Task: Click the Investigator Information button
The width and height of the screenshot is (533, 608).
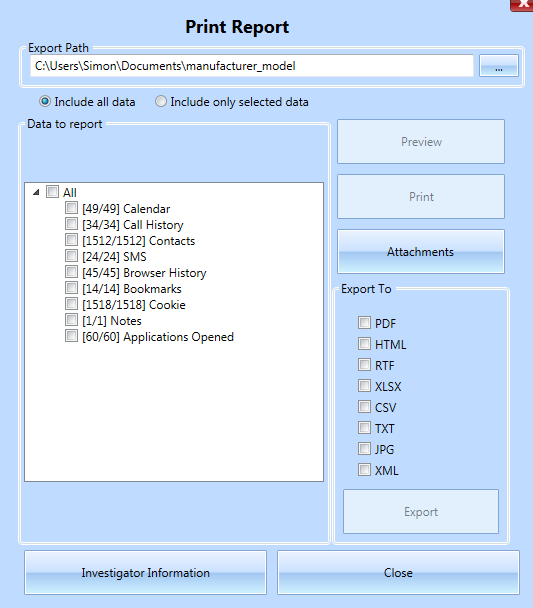Action: tap(145, 573)
